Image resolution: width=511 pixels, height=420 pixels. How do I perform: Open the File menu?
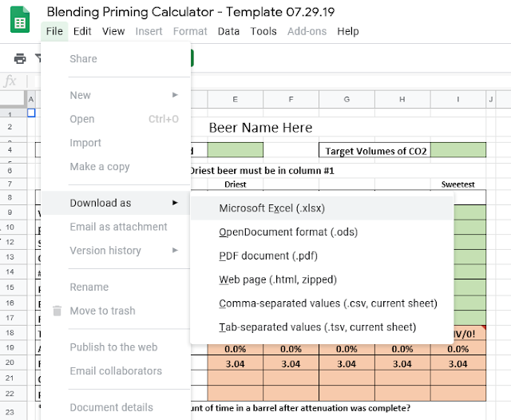(x=54, y=31)
